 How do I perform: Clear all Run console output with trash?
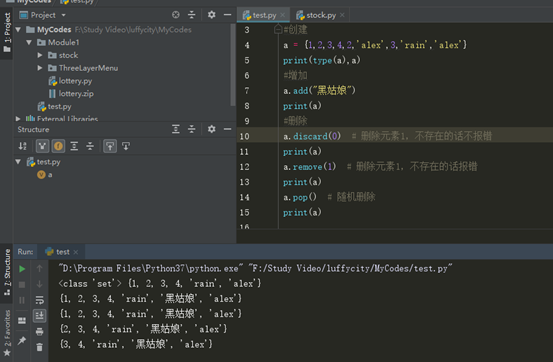click(40, 347)
